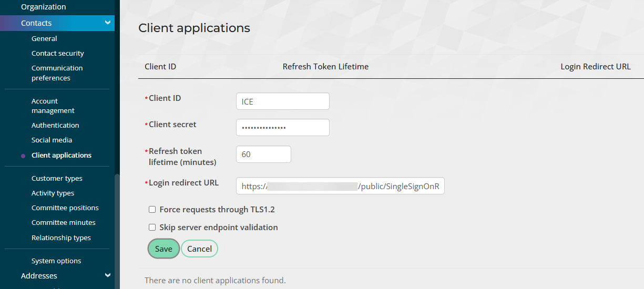Expand the Addresses section chevron
This screenshot has height=289, width=644.
[x=108, y=275]
